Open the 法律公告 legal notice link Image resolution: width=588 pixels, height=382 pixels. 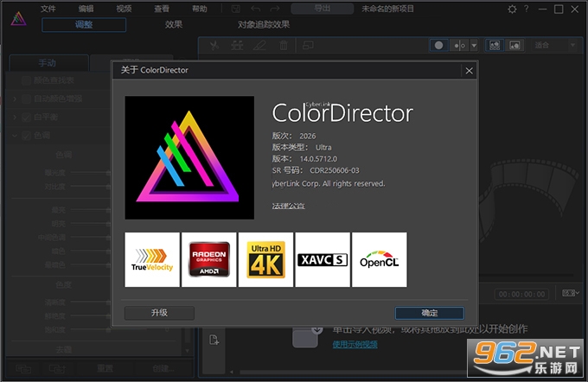click(288, 206)
